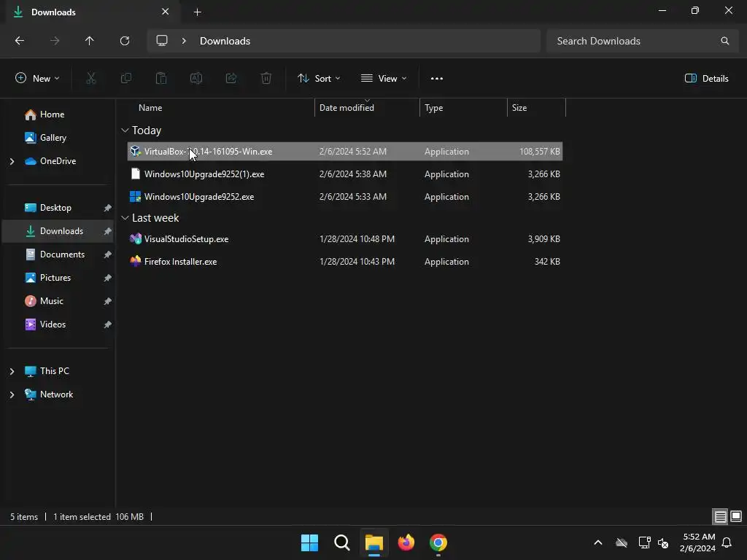
Task: Rename the selected file
Action: (196, 78)
